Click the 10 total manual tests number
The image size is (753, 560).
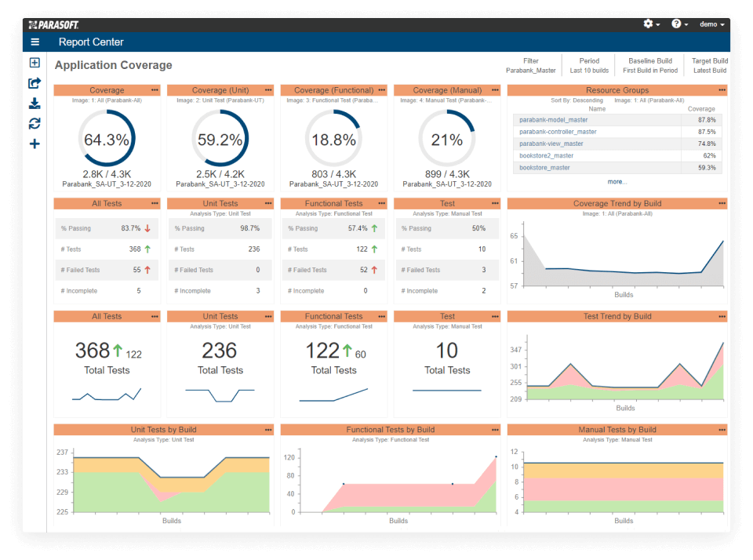(446, 351)
